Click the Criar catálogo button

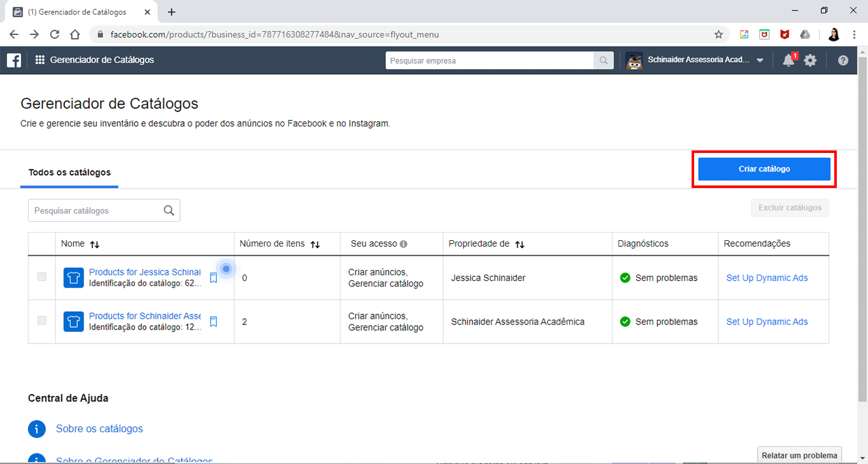pyautogui.click(x=764, y=169)
